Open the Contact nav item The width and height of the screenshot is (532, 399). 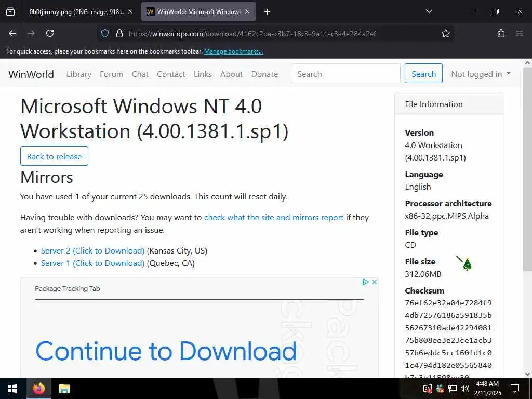point(171,74)
